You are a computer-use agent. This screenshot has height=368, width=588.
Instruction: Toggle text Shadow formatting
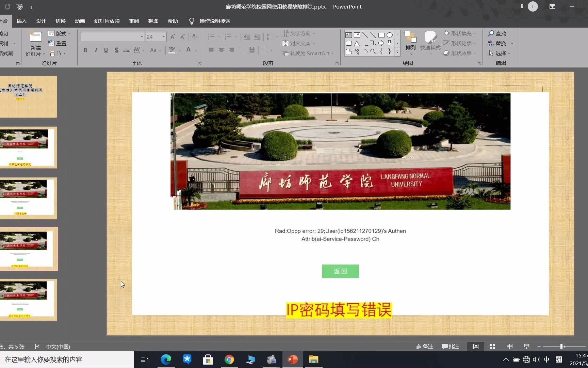click(x=116, y=50)
